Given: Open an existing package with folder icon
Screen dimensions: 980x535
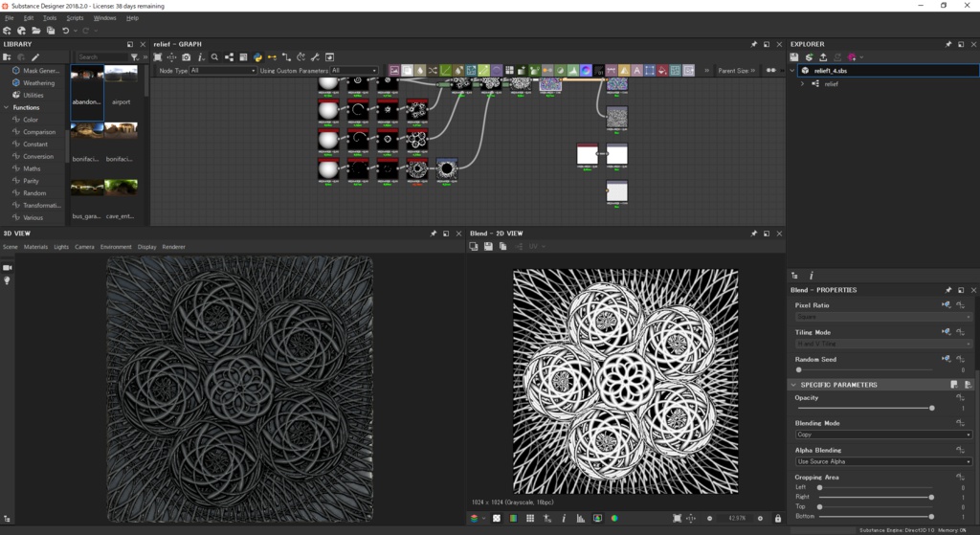Looking at the screenshot, I should tap(36, 31).
